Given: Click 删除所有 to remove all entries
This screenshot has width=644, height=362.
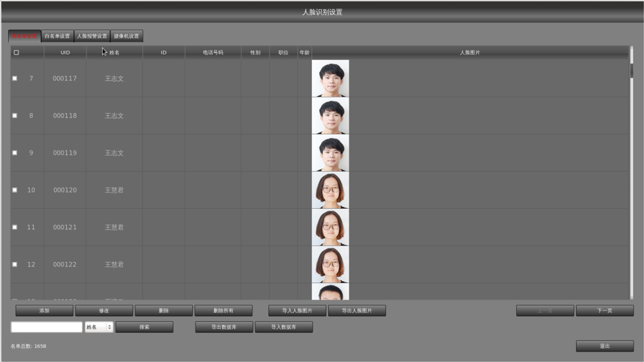Looking at the screenshot, I should coord(223,311).
